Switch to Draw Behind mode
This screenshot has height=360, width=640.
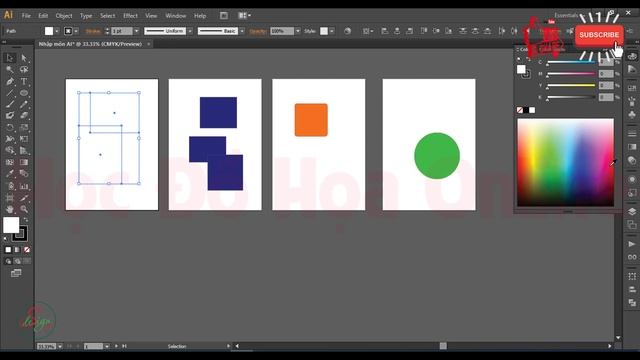click(18, 261)
